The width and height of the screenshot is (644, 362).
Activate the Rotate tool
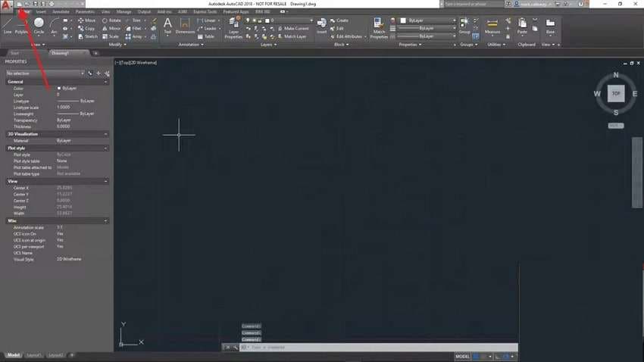pos(111,20)
